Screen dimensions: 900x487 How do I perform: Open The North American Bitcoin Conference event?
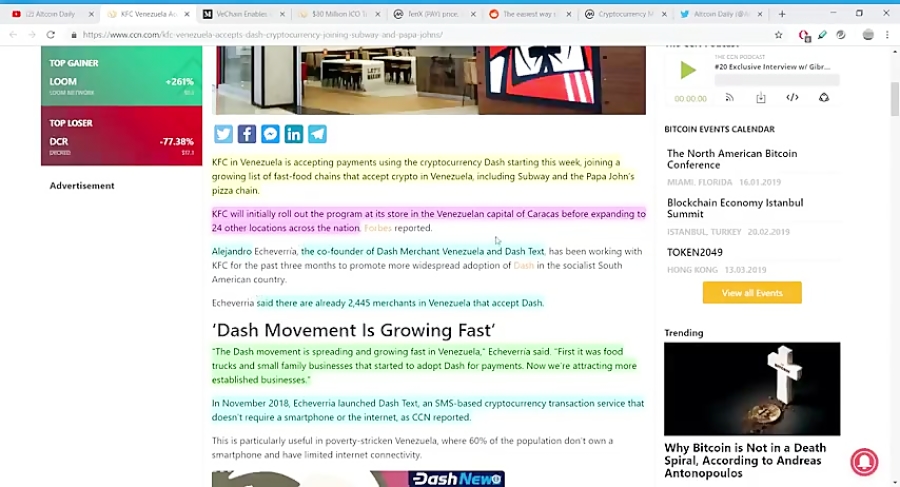[x=732, y=159]
